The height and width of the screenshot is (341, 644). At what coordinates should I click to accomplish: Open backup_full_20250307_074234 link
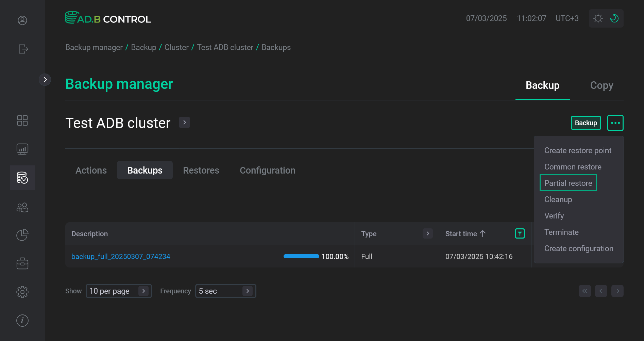[121, 256]
